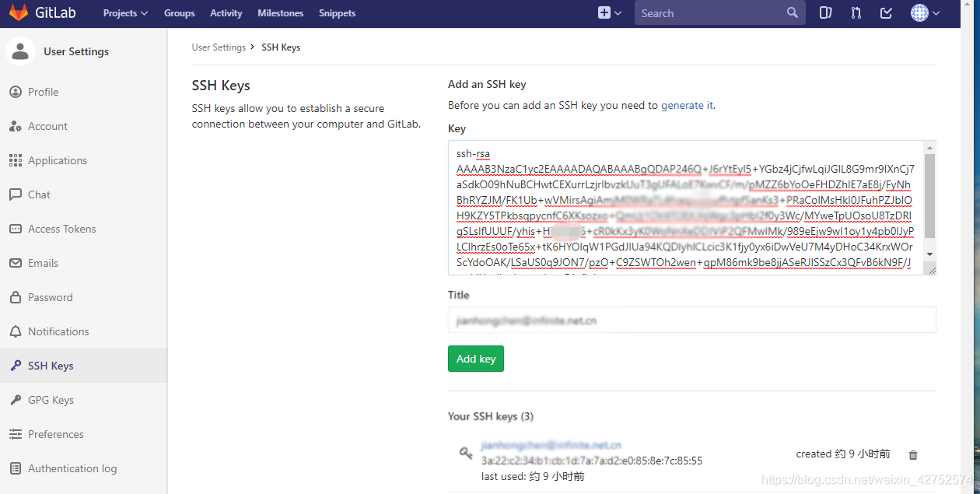Click the key icon beside listed SSH key
The height and width of the screenshot is (494, 980).
coord(466,453)
